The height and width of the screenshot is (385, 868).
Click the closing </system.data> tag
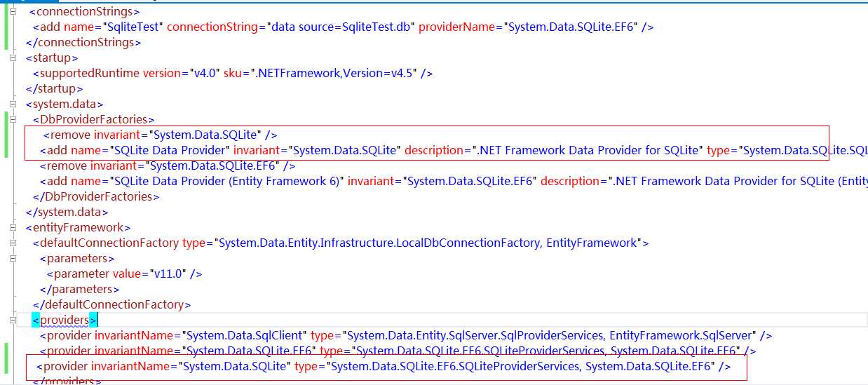tap(67, 212)
